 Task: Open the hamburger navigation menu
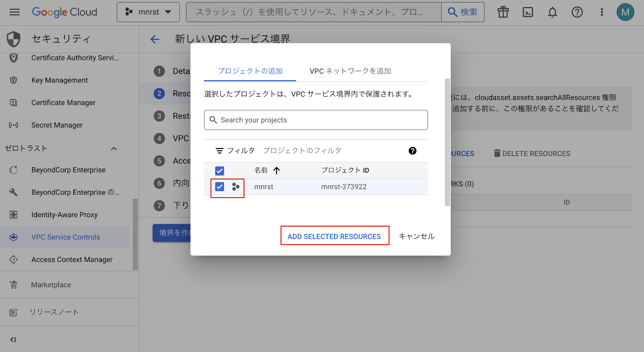tap(14, 12)
